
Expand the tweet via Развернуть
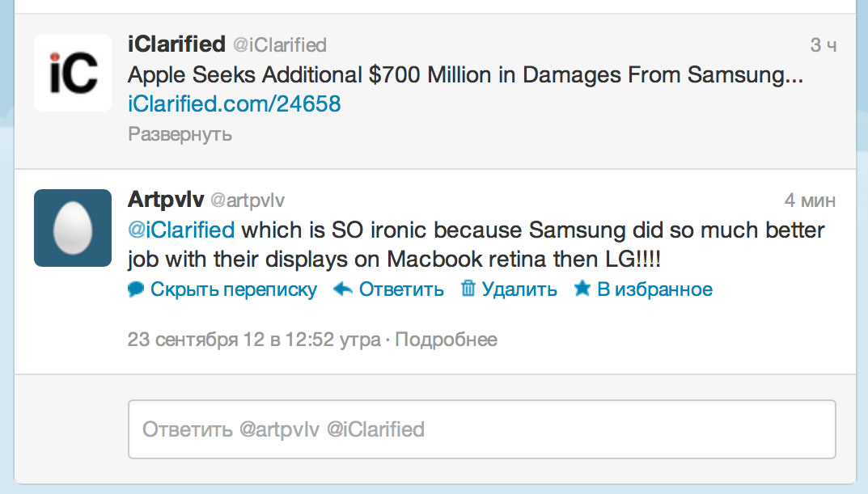180,134
